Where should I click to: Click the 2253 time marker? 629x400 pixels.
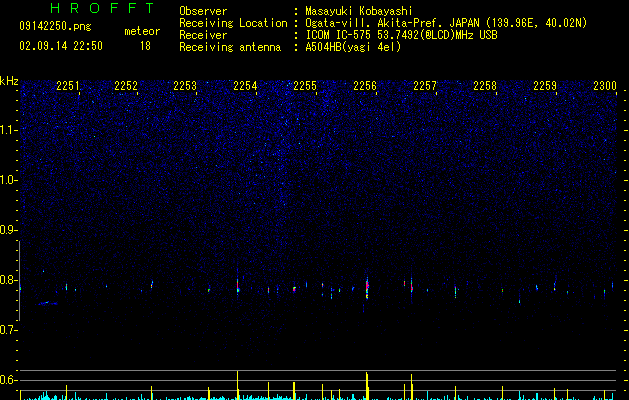click(185, 86)
